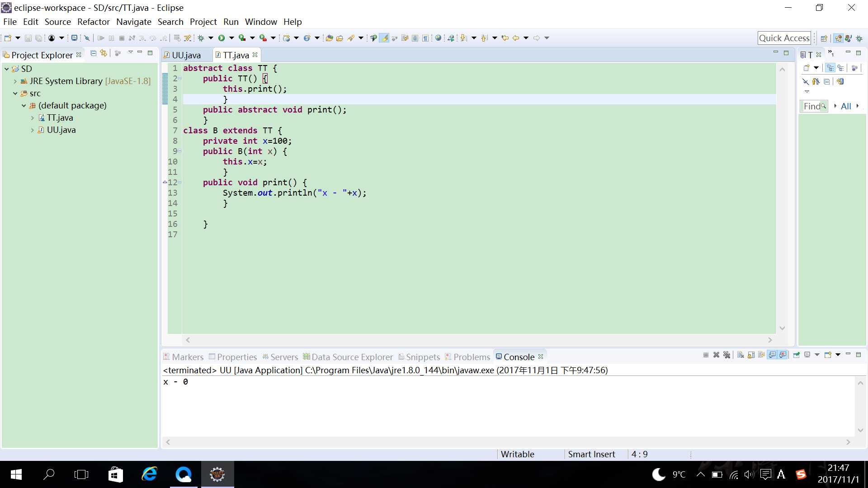Expand the SD project tree node
Viewport: 868px width, 488px height.
point(6,69)
